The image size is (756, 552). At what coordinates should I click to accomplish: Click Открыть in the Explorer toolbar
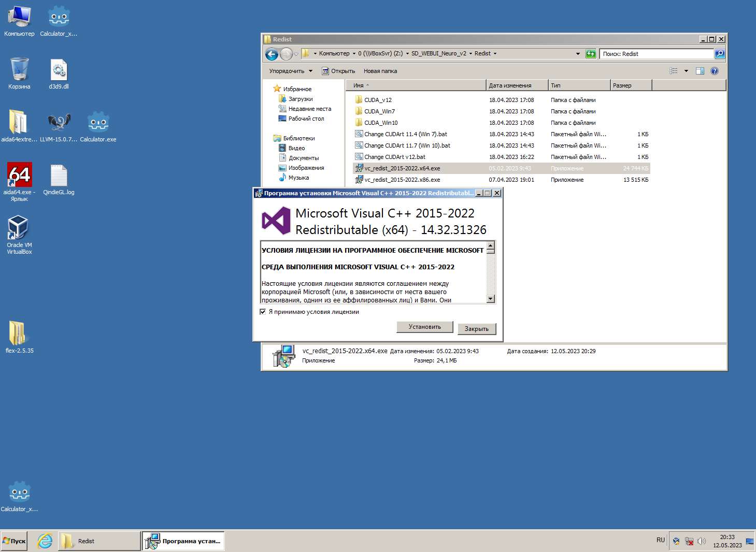(338, 71)
